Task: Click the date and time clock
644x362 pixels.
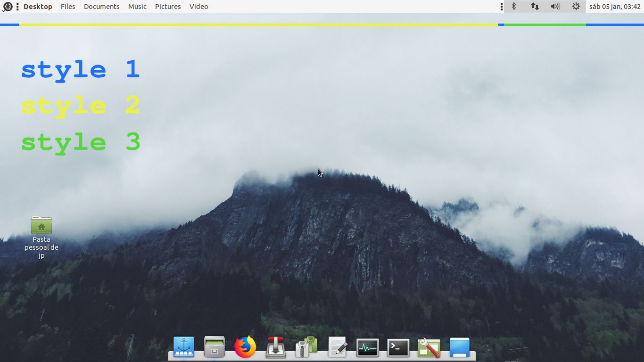Action: coord(615,7)
